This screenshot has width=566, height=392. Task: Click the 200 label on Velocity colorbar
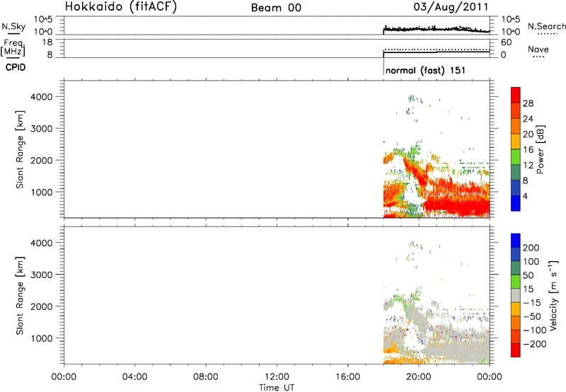coord(531,248)
